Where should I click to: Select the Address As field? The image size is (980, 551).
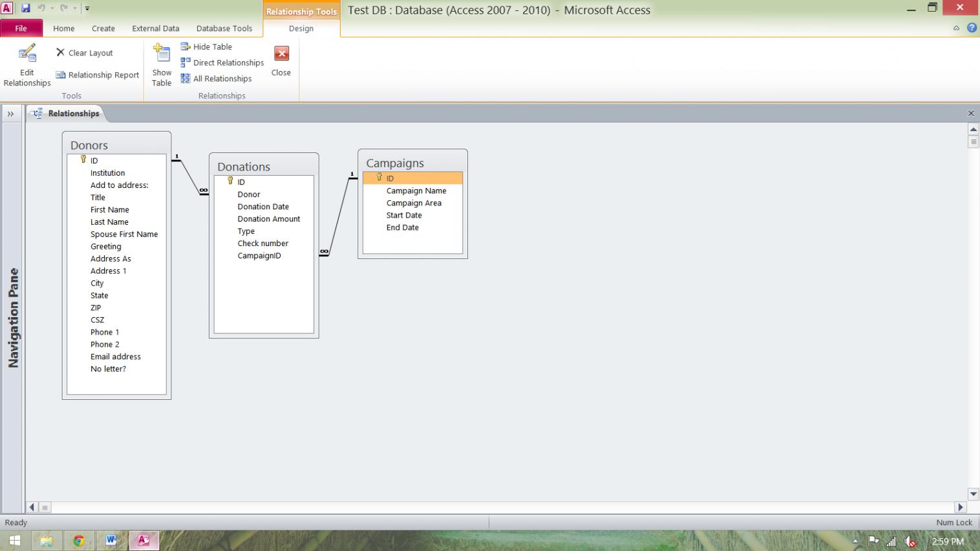click(116, 259)
